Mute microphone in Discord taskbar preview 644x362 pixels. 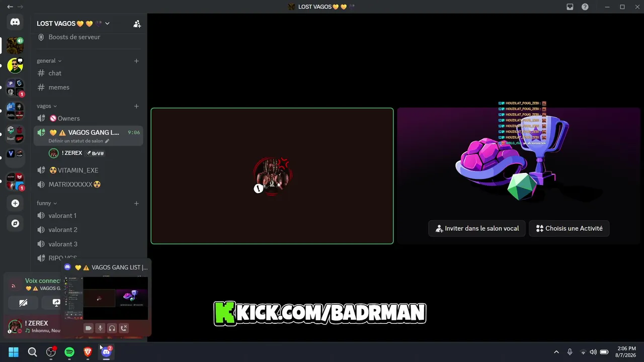tap(100, 328)
